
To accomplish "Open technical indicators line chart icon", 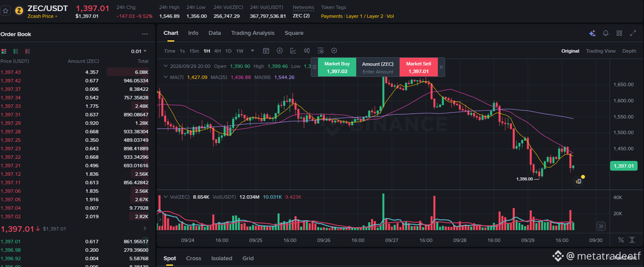I will pyautogui.click(x=293, y=51).
